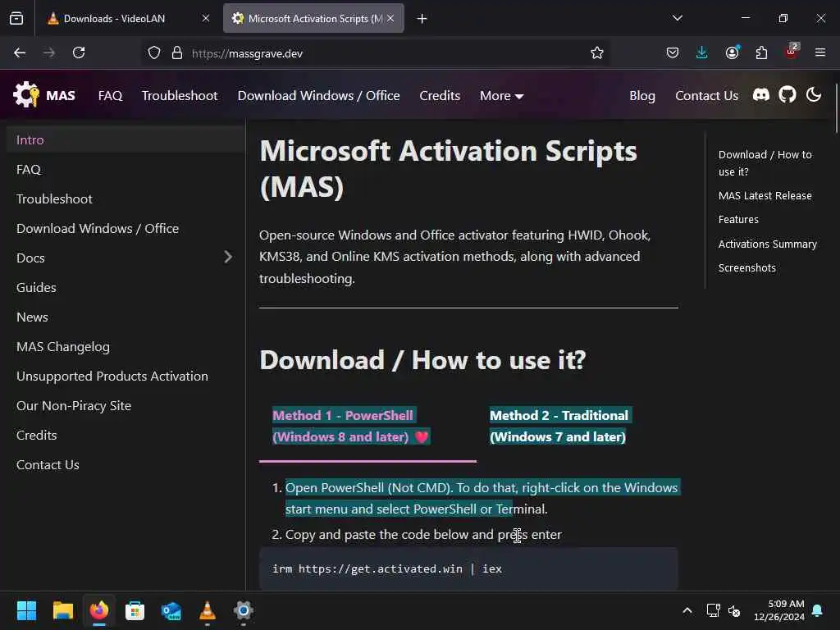Click the MAS gear logo
This screenshot has width=840, height=630.
click(25, 95)
